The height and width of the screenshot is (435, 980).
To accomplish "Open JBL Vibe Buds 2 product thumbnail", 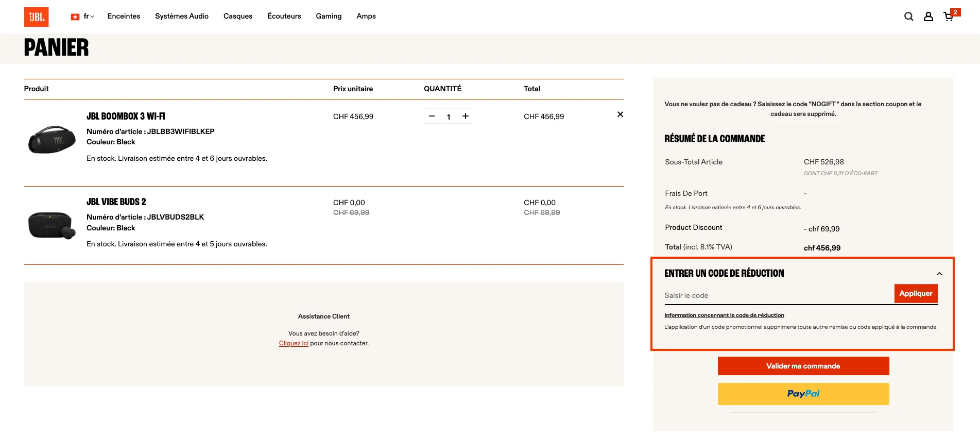I will click(52, 225).
